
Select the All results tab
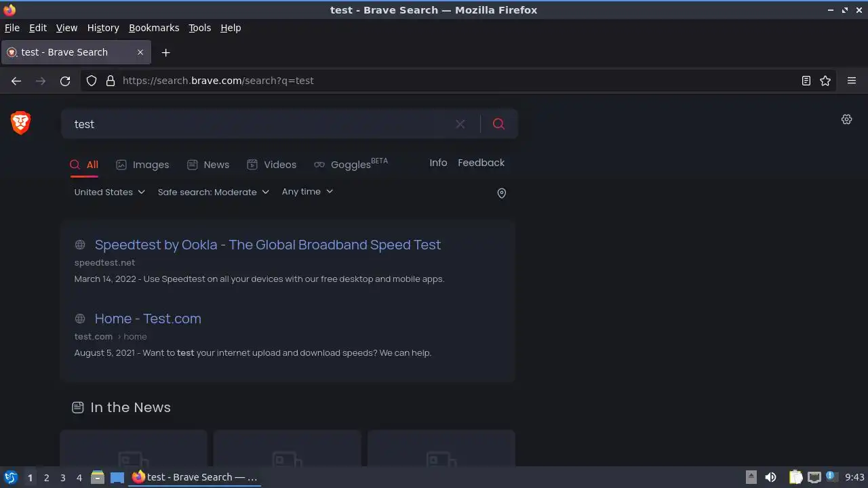coord(84,165)
